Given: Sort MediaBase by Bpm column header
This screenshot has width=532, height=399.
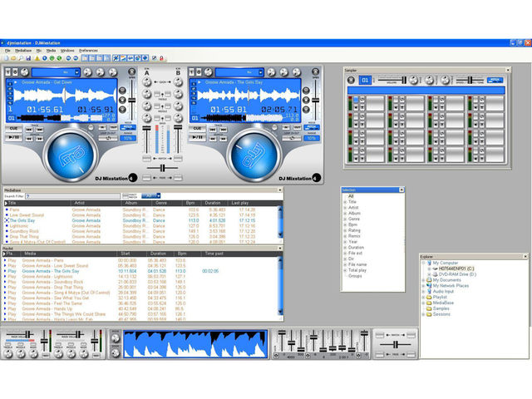Looking at the screenshot, I should [190, 203].
